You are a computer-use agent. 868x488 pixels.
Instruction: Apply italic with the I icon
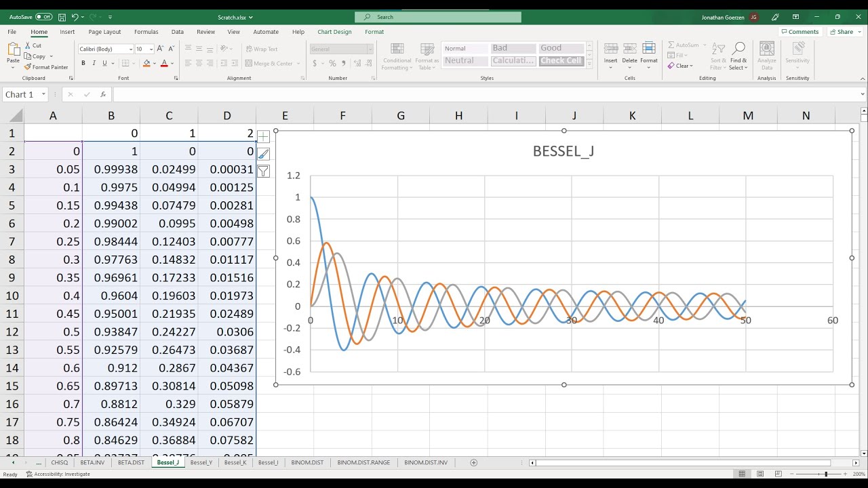point(94,63)
